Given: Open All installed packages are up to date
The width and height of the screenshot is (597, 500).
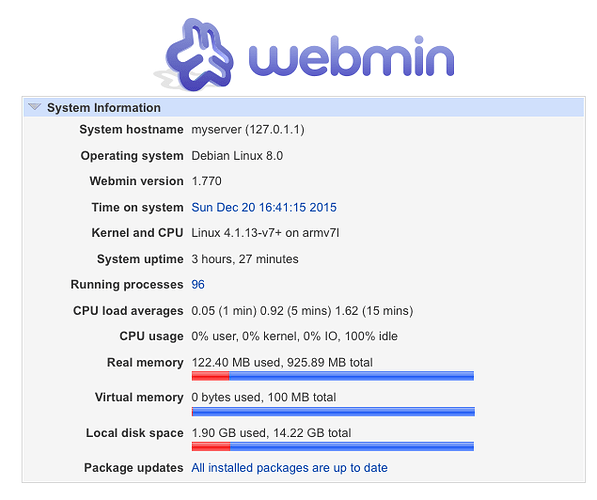Looking at the screenshot, I should pos(289,468).
